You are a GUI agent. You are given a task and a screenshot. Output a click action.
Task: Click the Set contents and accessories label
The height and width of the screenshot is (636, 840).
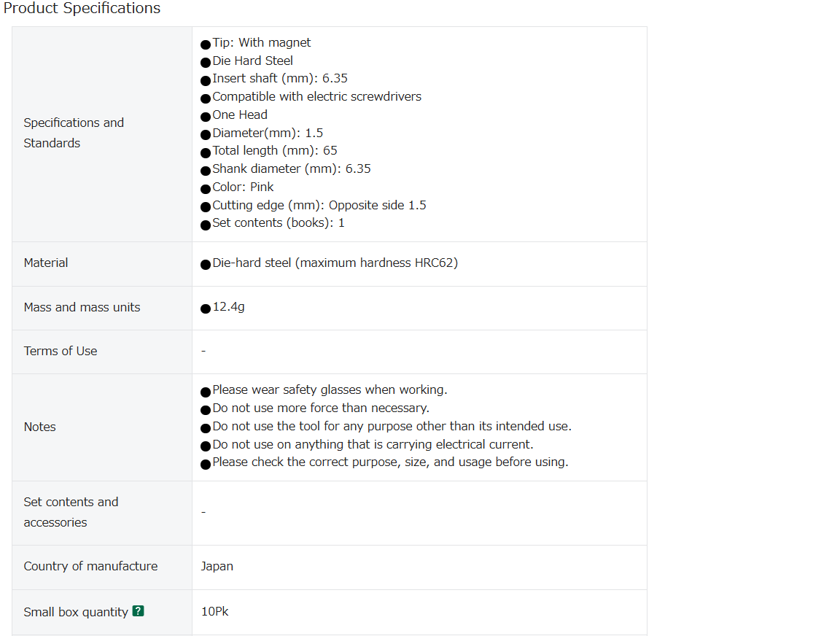click(x=71, y=512)
